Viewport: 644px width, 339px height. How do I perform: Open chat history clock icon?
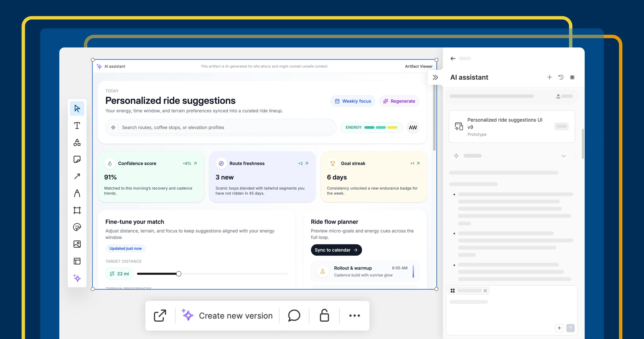point(561,77)
